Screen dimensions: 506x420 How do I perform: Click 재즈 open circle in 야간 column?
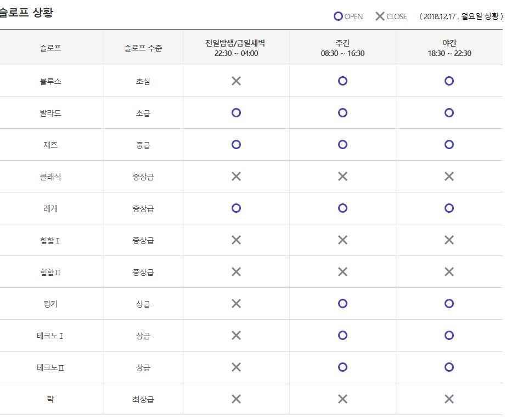[449, 145]
